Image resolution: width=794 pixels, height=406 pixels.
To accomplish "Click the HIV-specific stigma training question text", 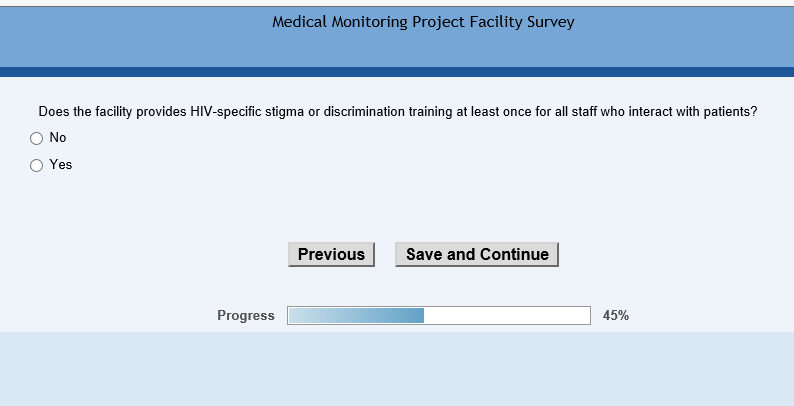I will click(397, 112).
